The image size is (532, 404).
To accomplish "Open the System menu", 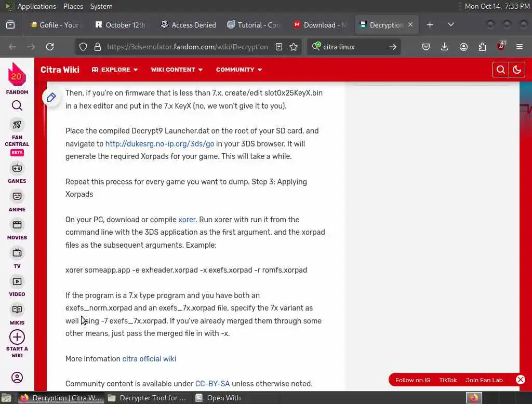I will point(101,6).
